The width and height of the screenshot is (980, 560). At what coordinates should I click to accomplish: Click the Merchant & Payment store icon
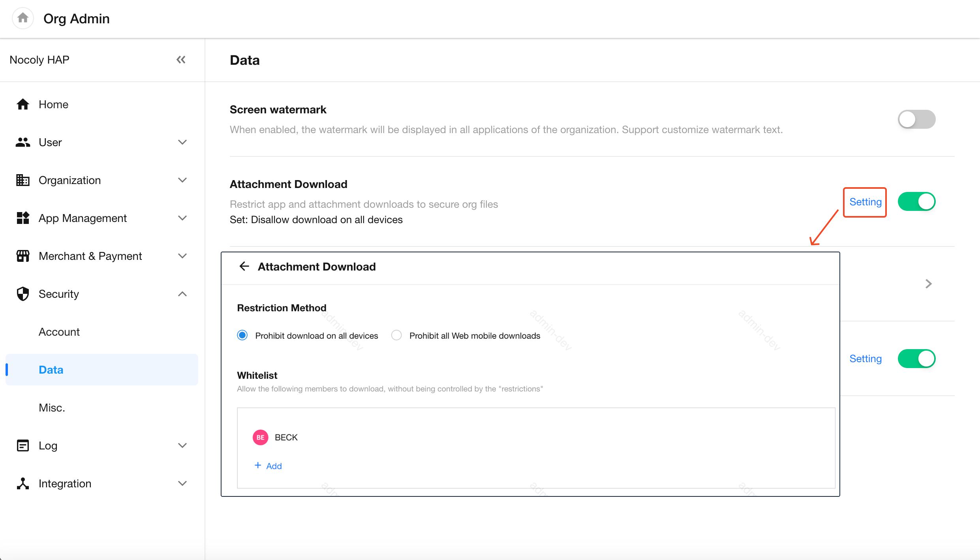click(x=23, y=256)
